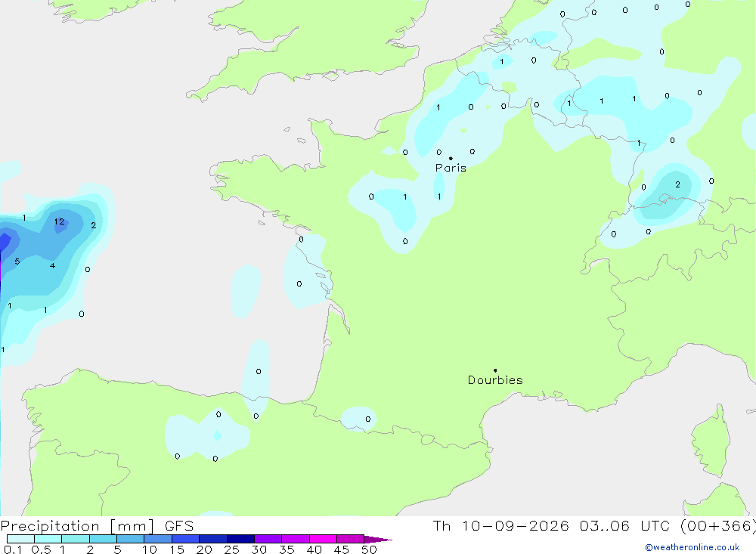This screenshot has height=554, width=756.
Task: Click the legend swatch between 15 and 20
Action: tap(186, 539)
